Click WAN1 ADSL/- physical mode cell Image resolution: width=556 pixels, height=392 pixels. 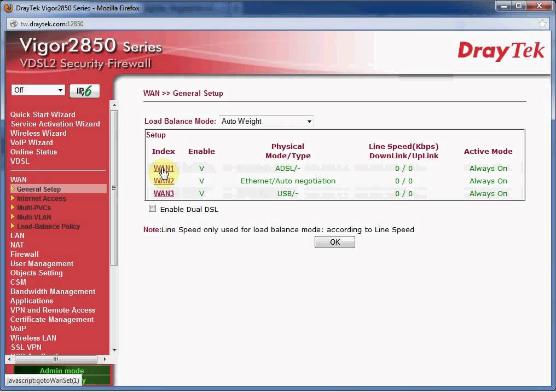click(x=287, y=168)
